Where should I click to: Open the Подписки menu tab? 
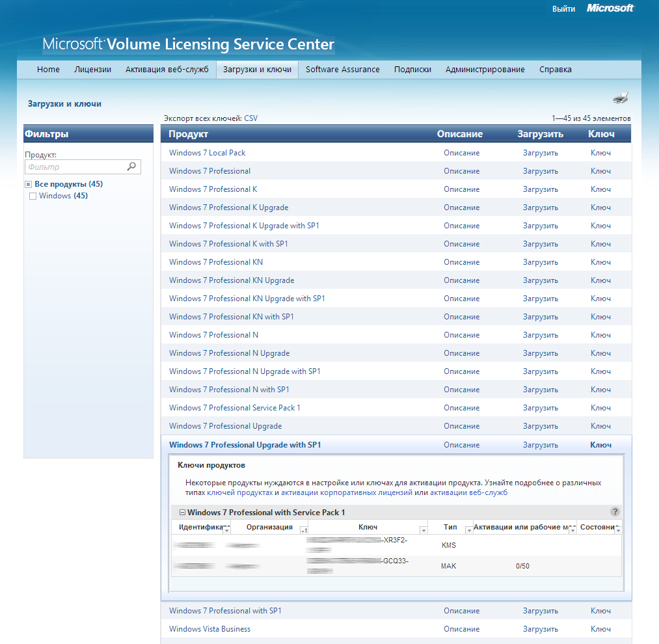point(412,70)
